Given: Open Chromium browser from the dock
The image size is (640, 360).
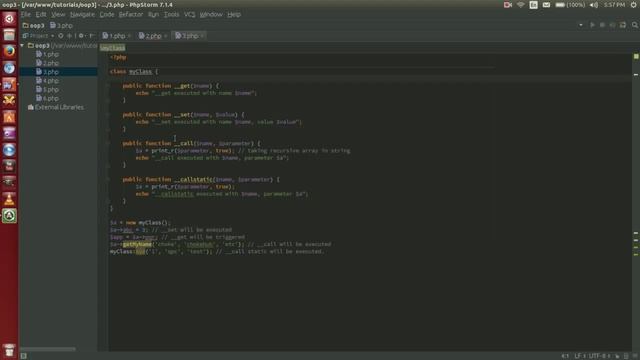Looking at the screenshot, I should point(9,68).
